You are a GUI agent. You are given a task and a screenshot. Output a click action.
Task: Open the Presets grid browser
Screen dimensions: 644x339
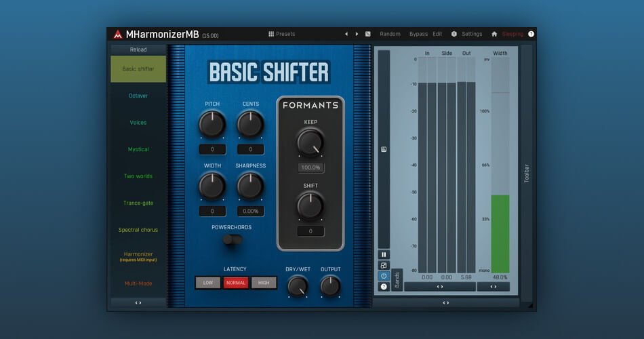click(x=271, y=34)
